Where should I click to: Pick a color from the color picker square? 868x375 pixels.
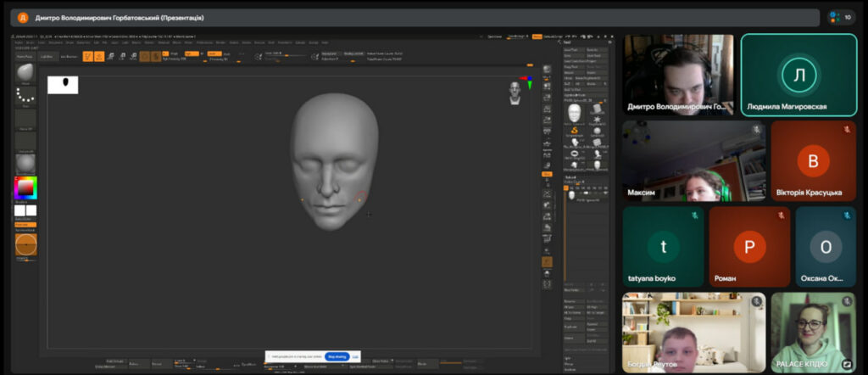25,187
